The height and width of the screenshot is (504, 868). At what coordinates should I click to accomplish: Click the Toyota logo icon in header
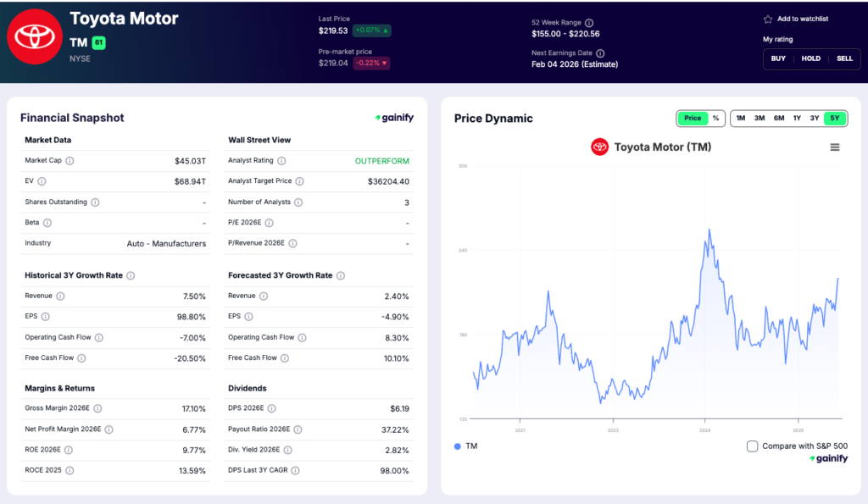[x=34, y=36]
